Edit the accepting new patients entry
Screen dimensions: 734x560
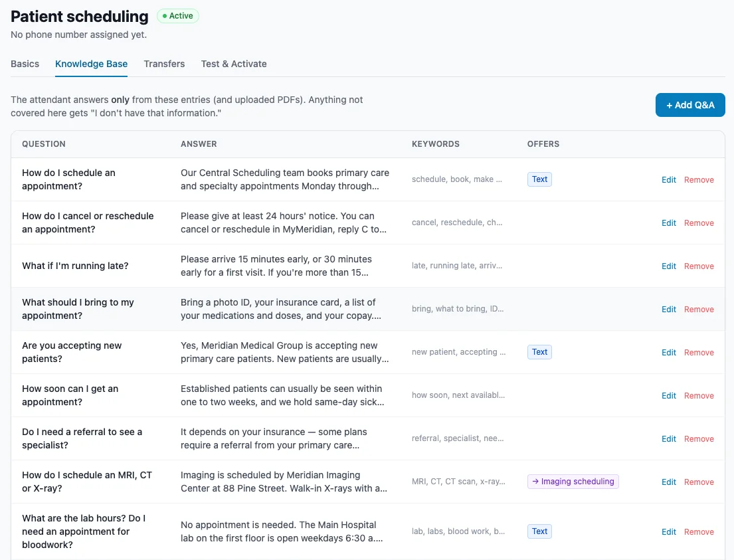(668, 352)
